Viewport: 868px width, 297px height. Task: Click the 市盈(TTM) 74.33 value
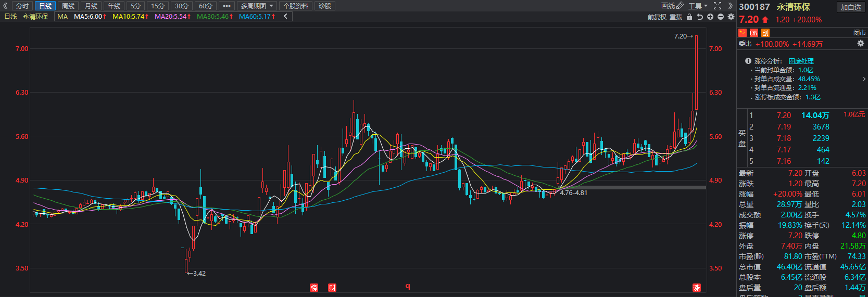[857, 256]
